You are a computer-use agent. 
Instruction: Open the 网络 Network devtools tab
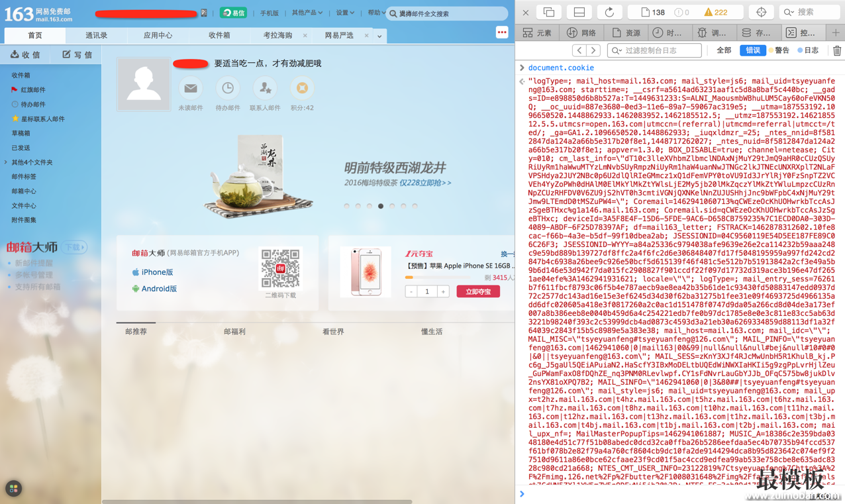coord(581,32)
